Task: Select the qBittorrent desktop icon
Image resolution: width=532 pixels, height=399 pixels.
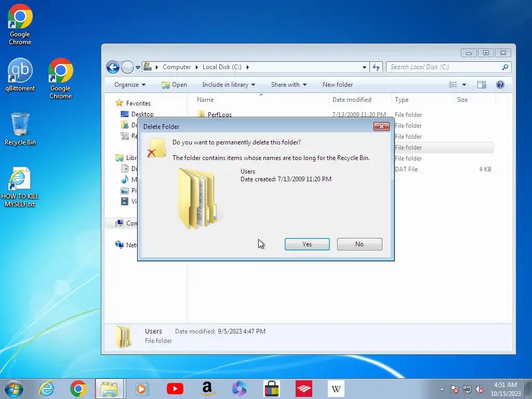Action: [20, 75]
